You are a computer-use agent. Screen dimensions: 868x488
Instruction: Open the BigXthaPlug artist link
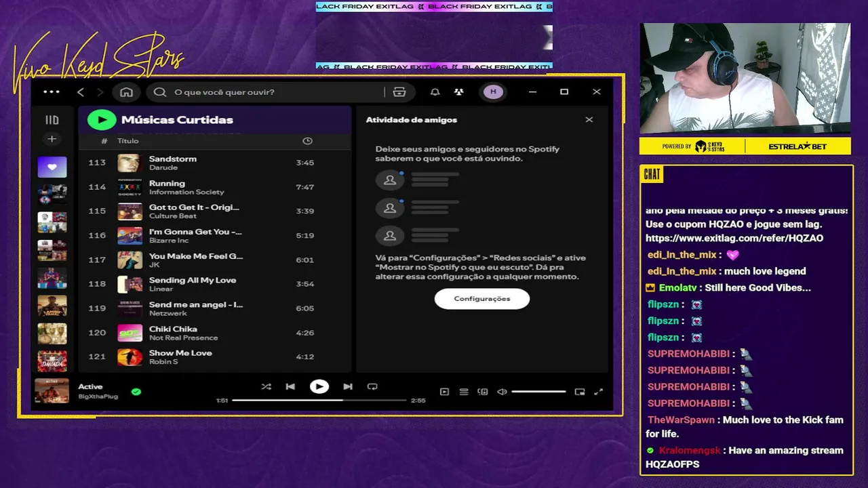[98, 396]
